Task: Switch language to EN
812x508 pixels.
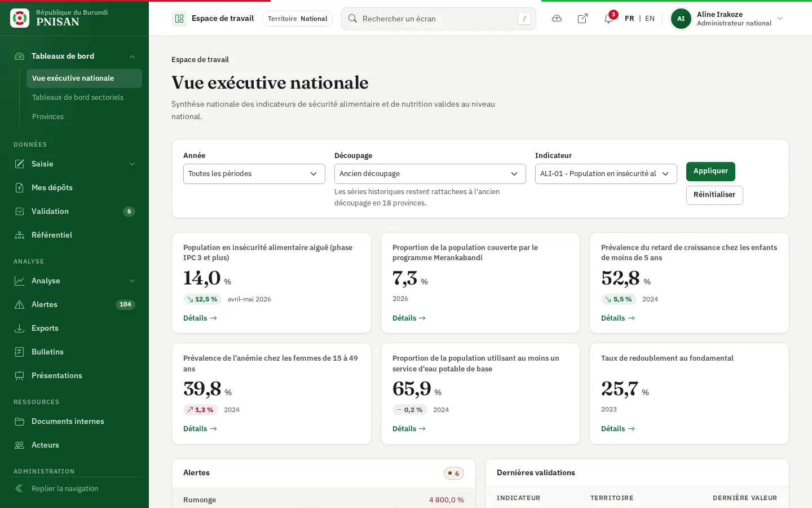Action: [x=650, y=19]
